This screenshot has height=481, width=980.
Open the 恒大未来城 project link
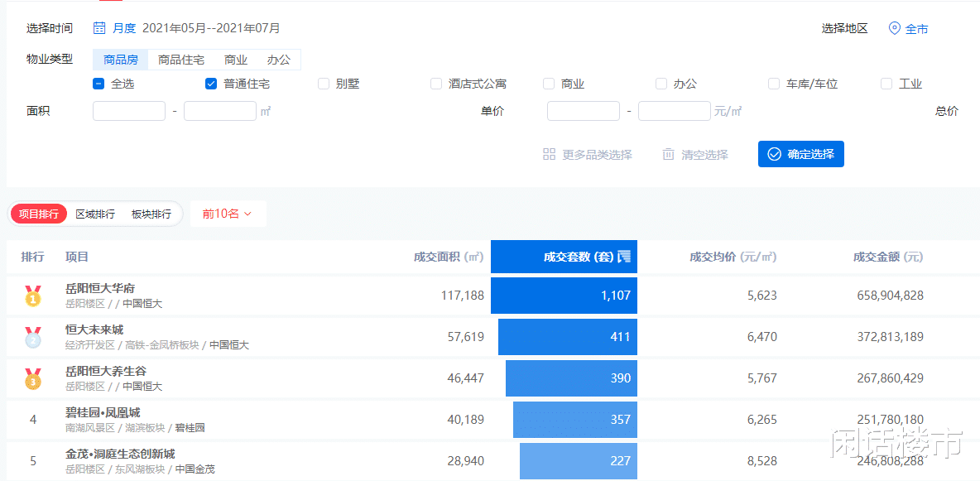94,329
